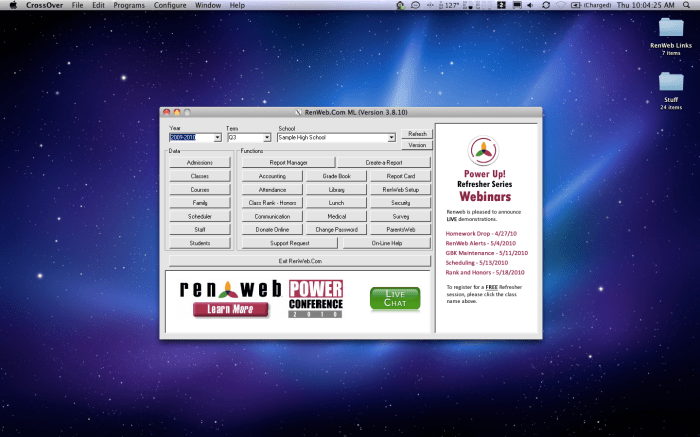This screenshot has height=437, width=700.
Task: Click the volume speaker icon in menu bar
Action: point(530,5)
